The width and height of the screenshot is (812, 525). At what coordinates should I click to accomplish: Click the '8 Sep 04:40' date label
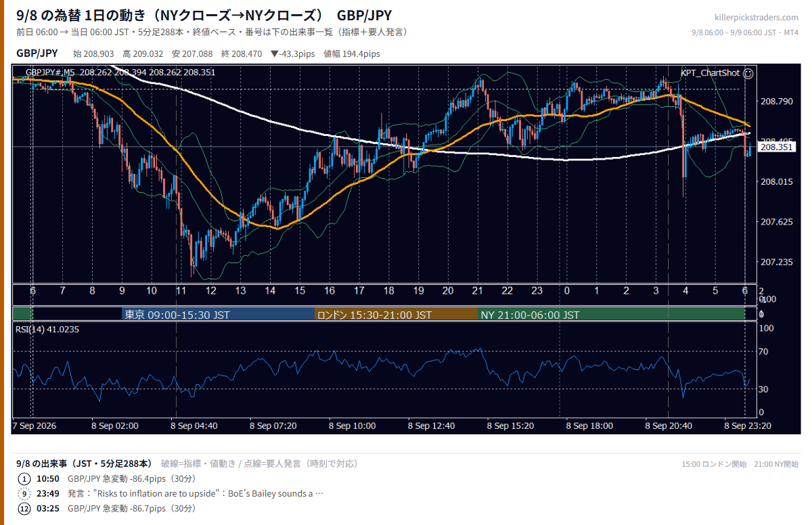click(x=194, y=426)
